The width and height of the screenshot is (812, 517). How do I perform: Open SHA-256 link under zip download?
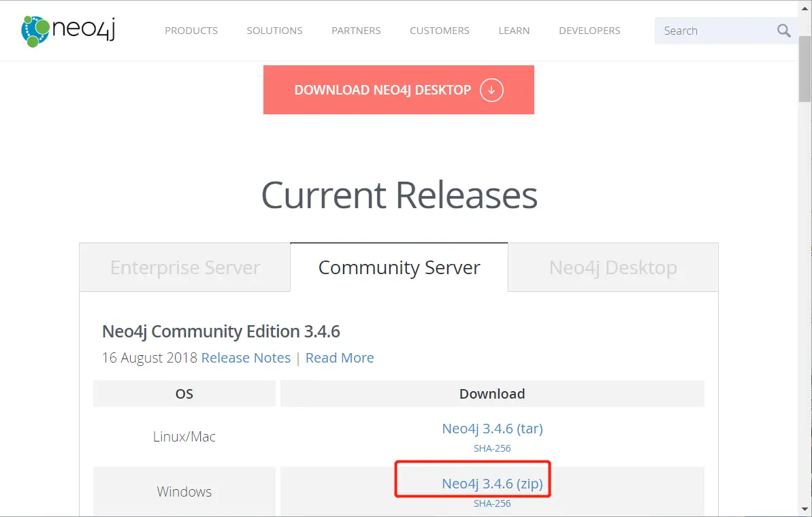pos(492,503)
